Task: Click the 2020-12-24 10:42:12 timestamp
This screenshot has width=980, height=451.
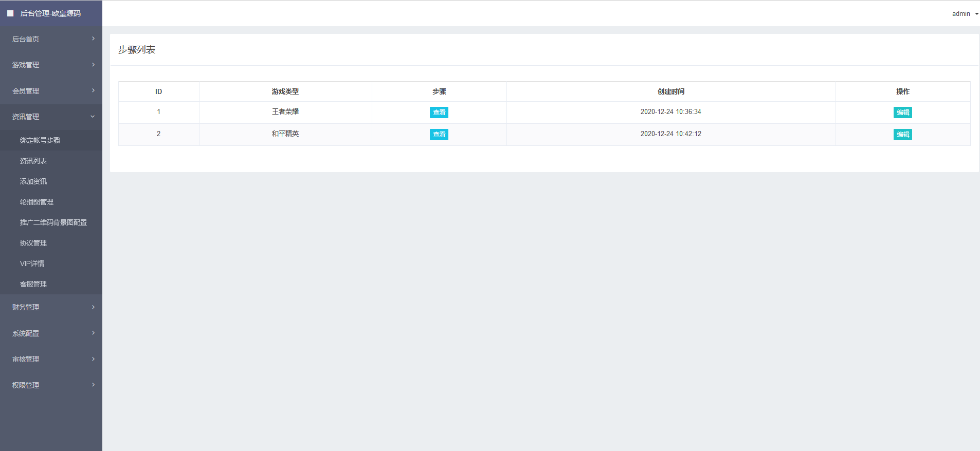Action: [670, 134]
